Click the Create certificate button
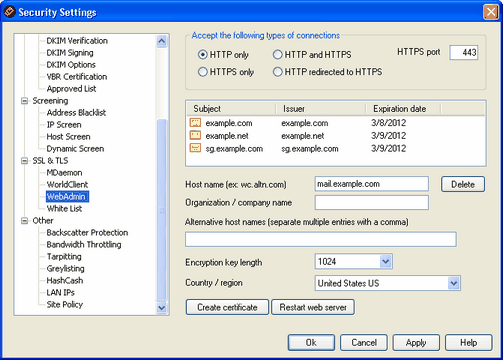 (227, 307)
